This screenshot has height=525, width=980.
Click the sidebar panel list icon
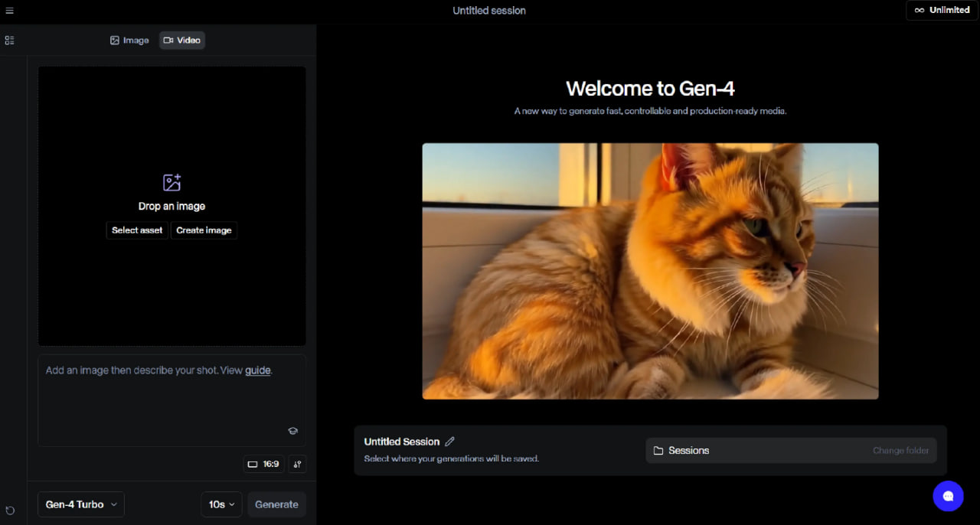click(x=10, y=40)
